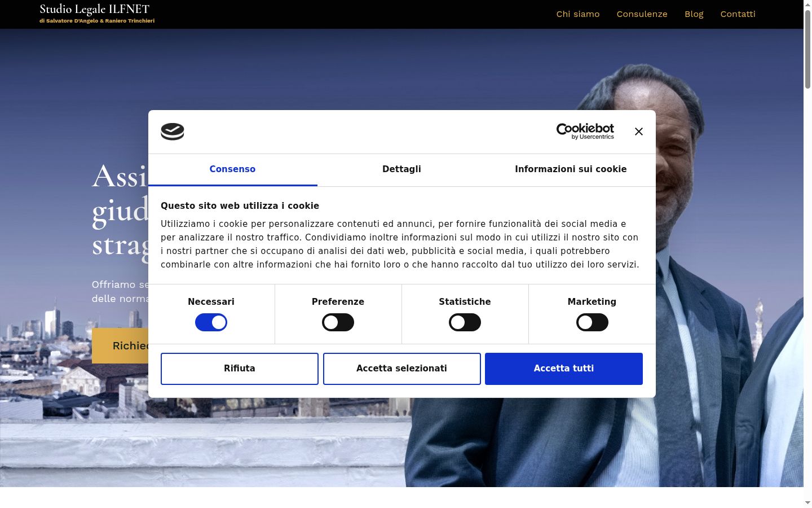Click the scrollbar up arrow

[807, 4]
